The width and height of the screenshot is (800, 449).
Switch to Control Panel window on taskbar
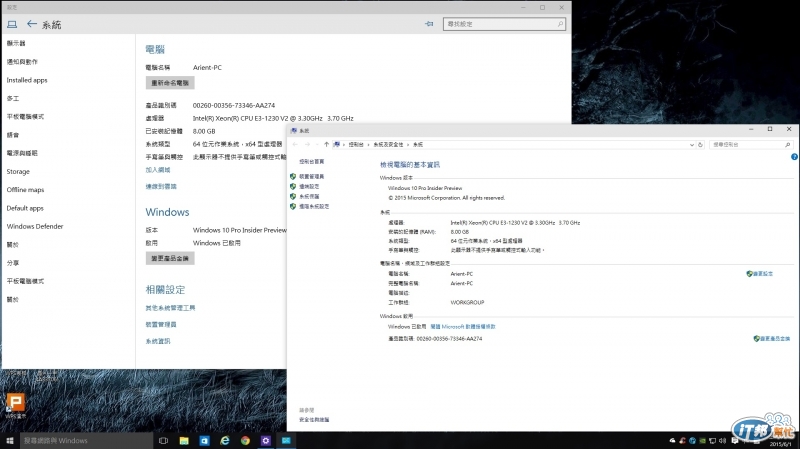point(286,440)
